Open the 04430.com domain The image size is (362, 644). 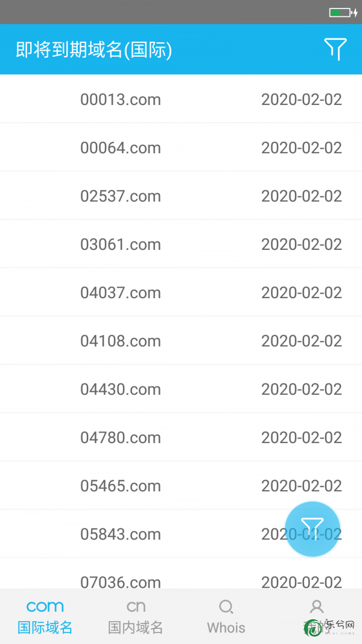[181, 389]
